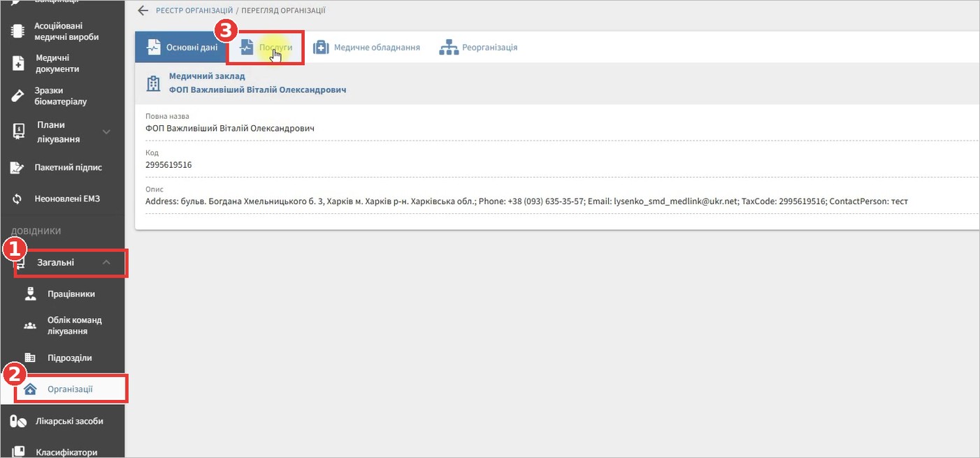980x458 pixels.
Task: Click the pills icon for Лікарські засоби
Action: click(x=18, y=421)
